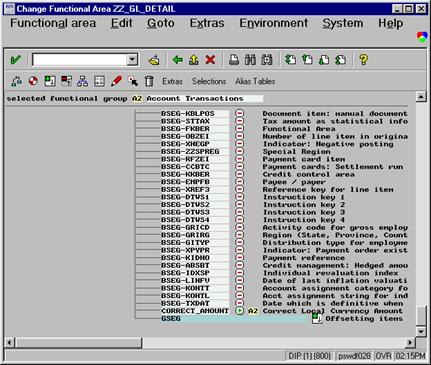Click the horizontal scrollbar thumb

tap(78, 343)
